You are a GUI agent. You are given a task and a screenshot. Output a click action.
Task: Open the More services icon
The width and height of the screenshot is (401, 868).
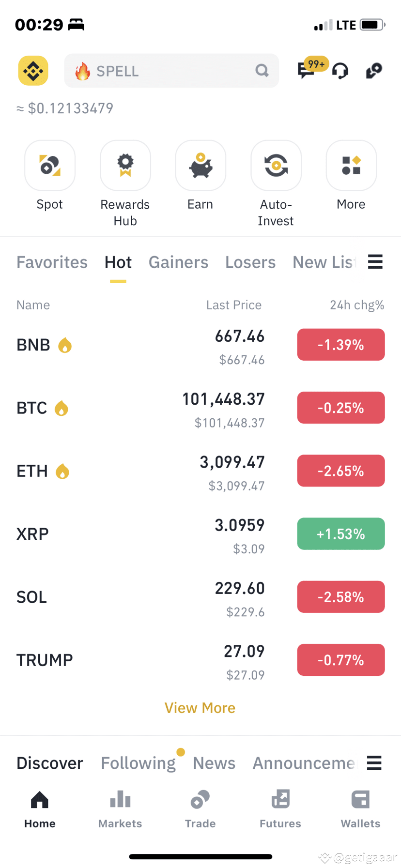pyautogui.click(x=351, y=166)
